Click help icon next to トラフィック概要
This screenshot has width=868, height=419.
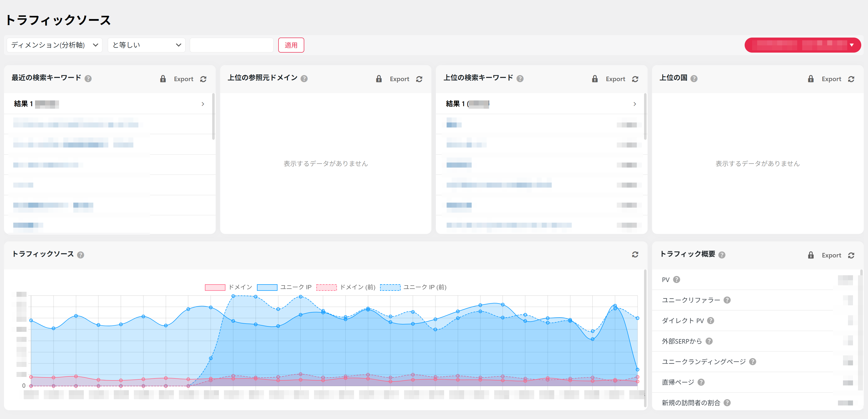[x=722, y=255]
